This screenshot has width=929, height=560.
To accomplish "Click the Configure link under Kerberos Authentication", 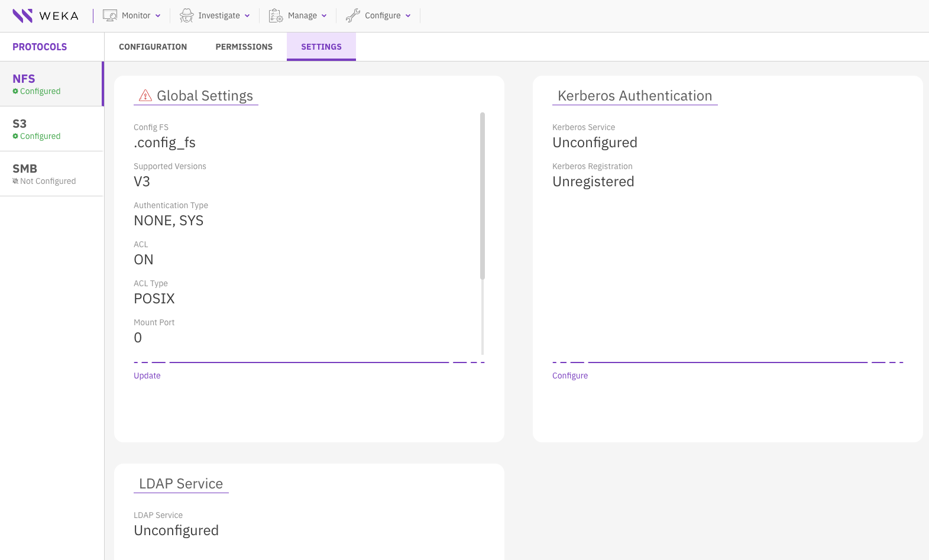I will pos(570,376).
